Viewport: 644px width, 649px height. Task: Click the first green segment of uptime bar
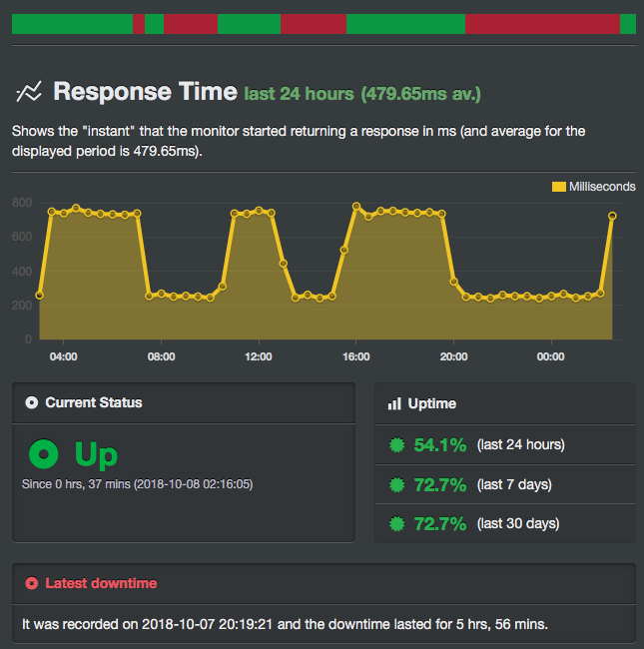[72, 24]
